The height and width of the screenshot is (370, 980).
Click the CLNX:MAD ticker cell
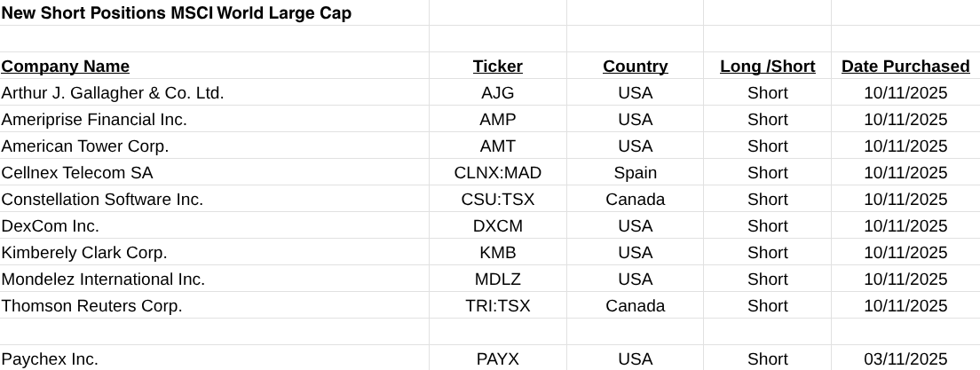coord(498,173)
